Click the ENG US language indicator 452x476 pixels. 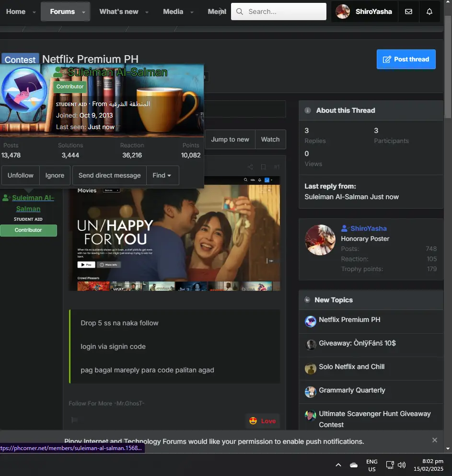[371, 465]
